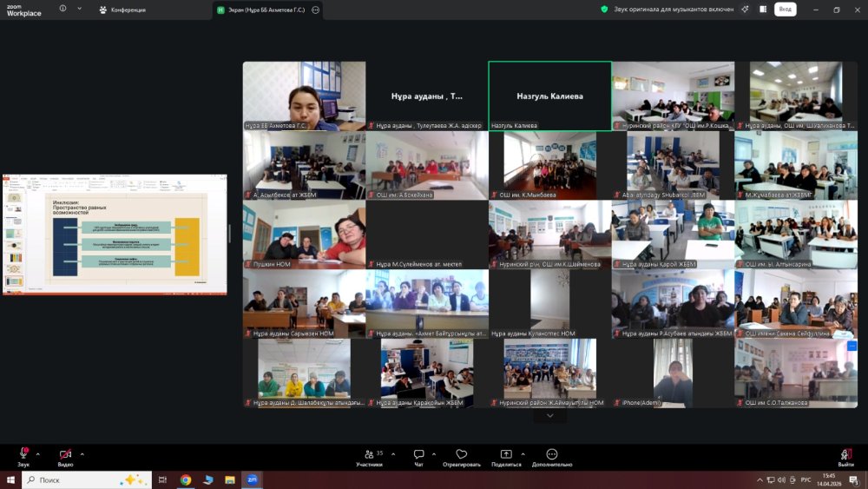Image resolution: width=868 pixels, height=489 pixels.
Task: Select Нұра ауданы Құланөтпес НОМ tile
Action: [549, 304]
